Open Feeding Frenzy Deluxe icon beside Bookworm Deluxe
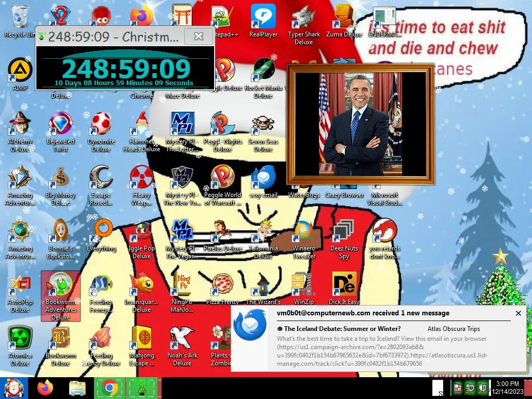The height and width of the screenshot is (399, 532). (x=101, y=346)
